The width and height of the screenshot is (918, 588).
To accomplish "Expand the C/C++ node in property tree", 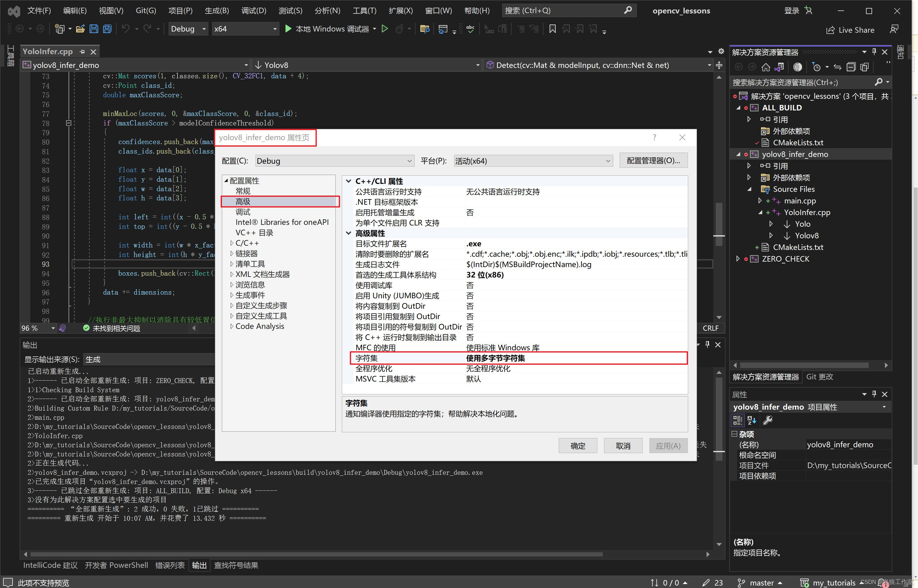I will (232, 243).
